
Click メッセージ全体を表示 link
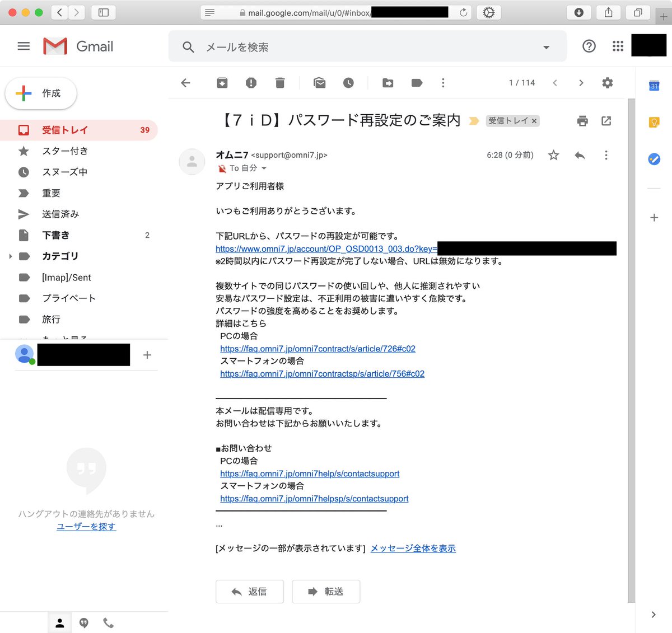pyautogui.click(x=413, y=548)
